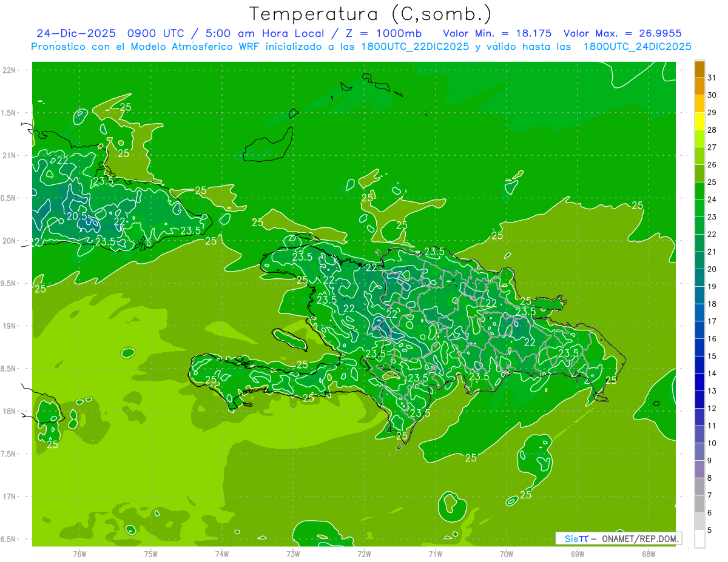Screen dimensions: 728x562
Task: Click the 75W longitude axis label
Action: tap(151, 554)
